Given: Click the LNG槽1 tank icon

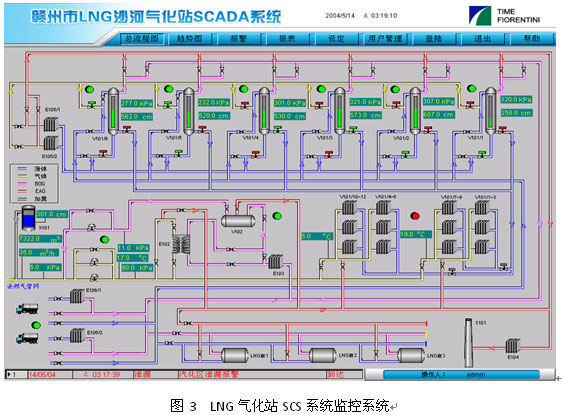Looking at the screenshot, I should [x=235, y=355].
